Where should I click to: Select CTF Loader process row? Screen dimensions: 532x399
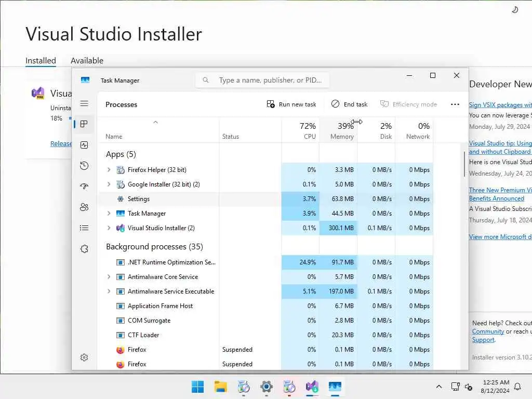pyautogui.click(x=265, y=335)
